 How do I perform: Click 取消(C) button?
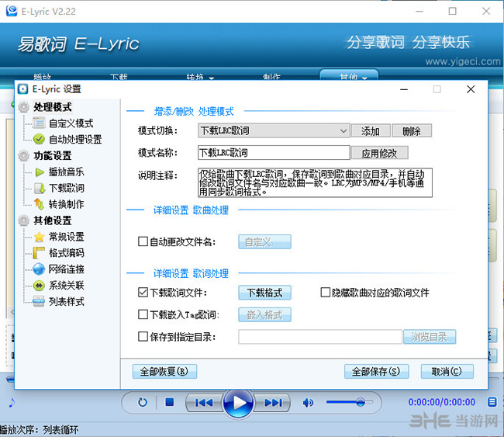click(447, 371)
